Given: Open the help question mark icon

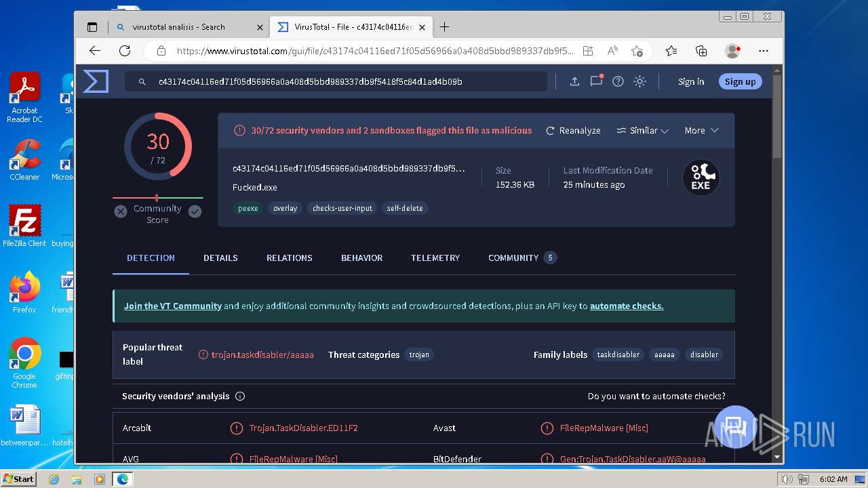Looking at the screenshot, I should [618, 81].
